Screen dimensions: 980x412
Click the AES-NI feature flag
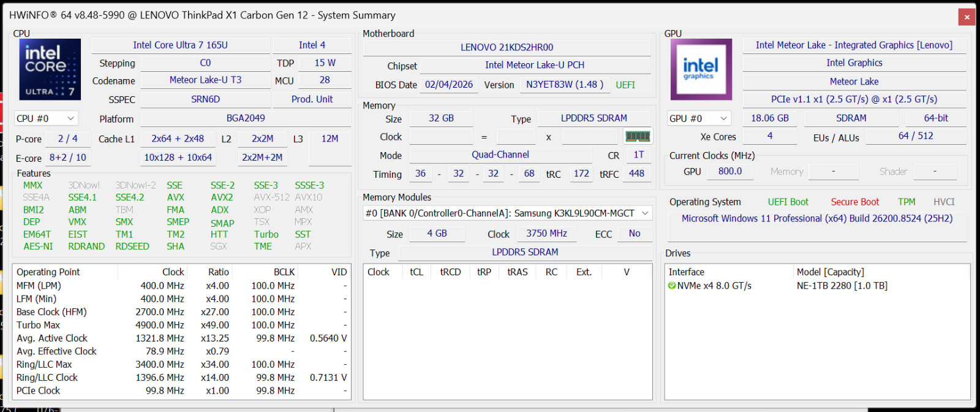click(38, 246)
